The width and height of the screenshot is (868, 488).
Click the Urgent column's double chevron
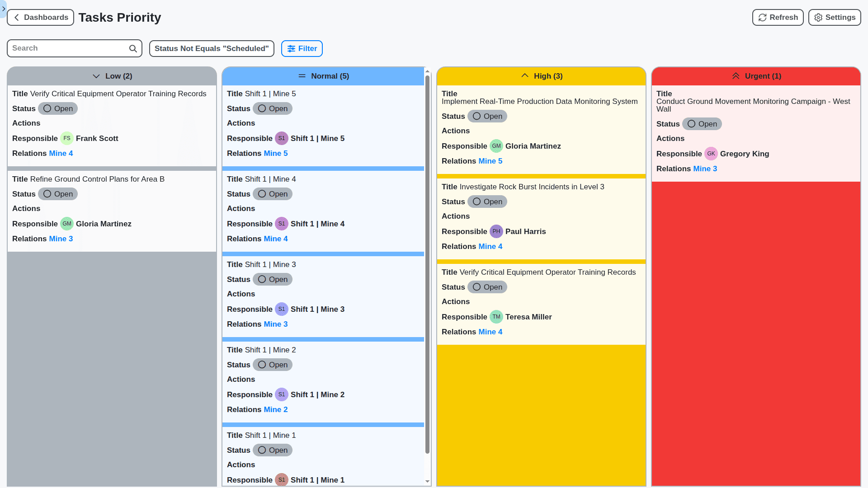coord(736,76)
